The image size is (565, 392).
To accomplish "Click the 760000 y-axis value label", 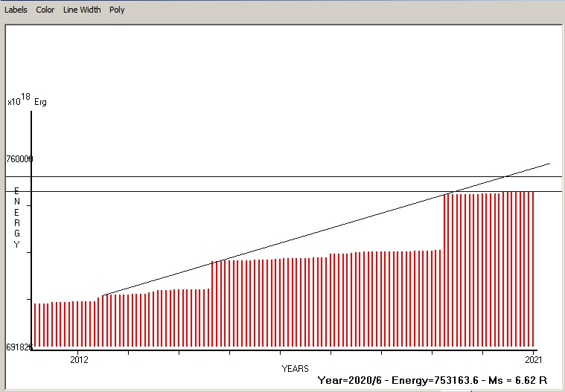I will click(x=19, y=159).
